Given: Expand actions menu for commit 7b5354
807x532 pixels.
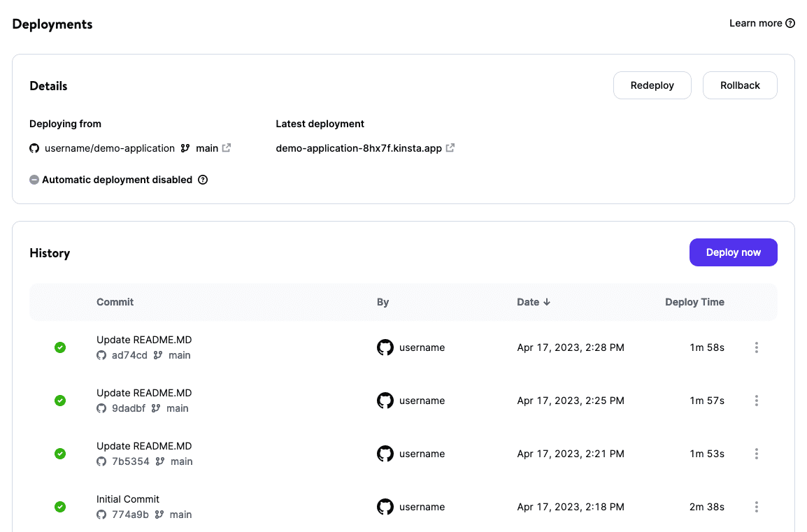Looking at the screenshot, I should (x=757, y=454).
